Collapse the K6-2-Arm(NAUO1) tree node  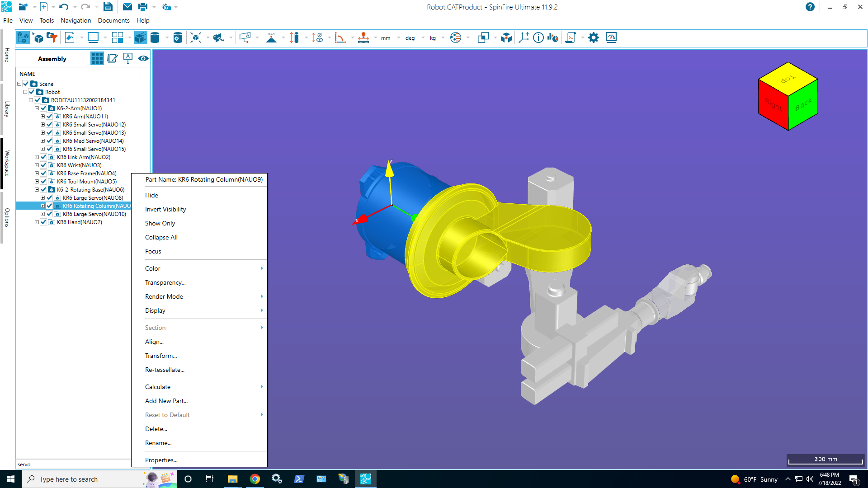(x=37, y=108)
